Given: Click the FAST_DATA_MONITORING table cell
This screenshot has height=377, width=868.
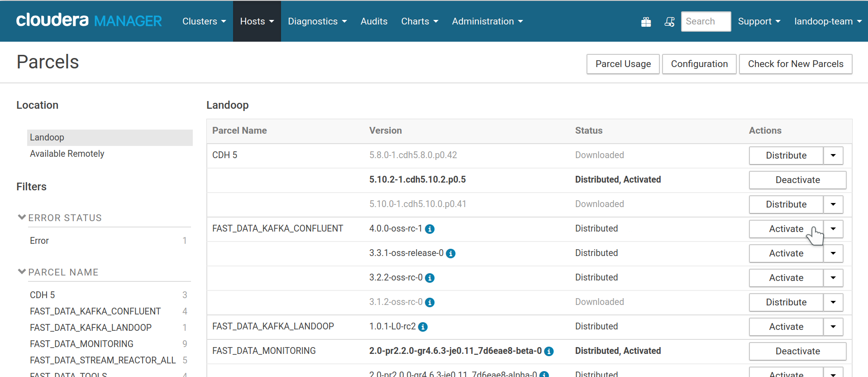Looking at the screenshot, I should 264,351.
